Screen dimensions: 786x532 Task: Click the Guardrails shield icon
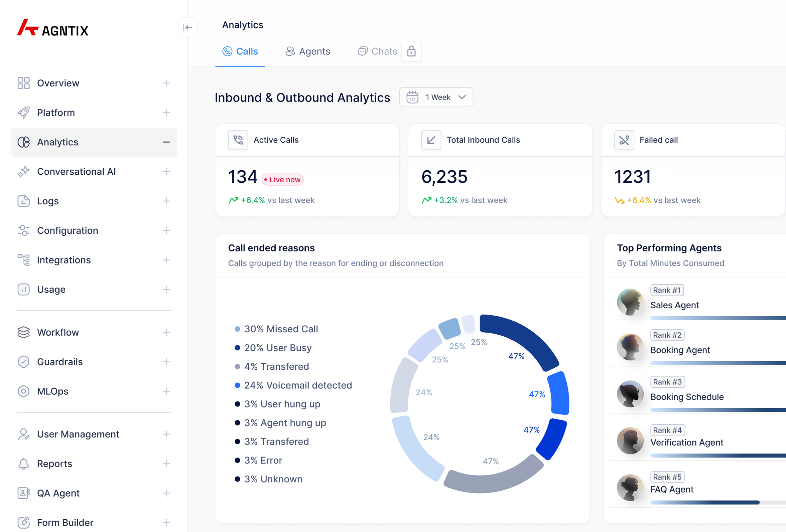[x=24, y=362]
